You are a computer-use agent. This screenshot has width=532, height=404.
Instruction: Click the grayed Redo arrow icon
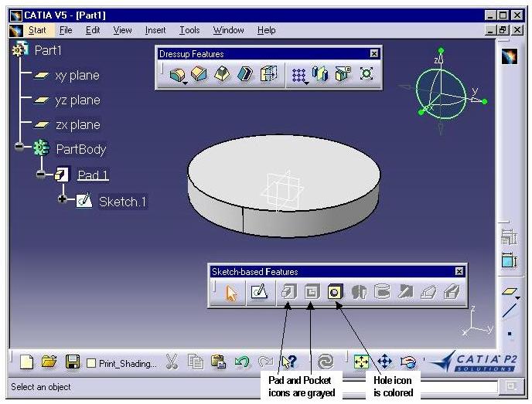(x=265, y=362)
